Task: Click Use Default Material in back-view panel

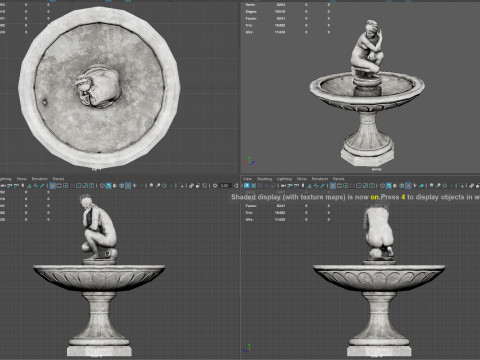Action: coord(395,186)
